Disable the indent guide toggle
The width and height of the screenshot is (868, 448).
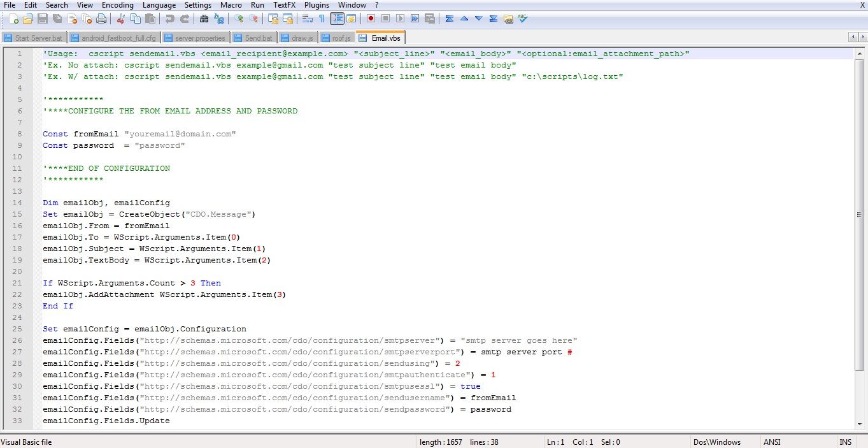pyautogui.click(x=337, y=19)
